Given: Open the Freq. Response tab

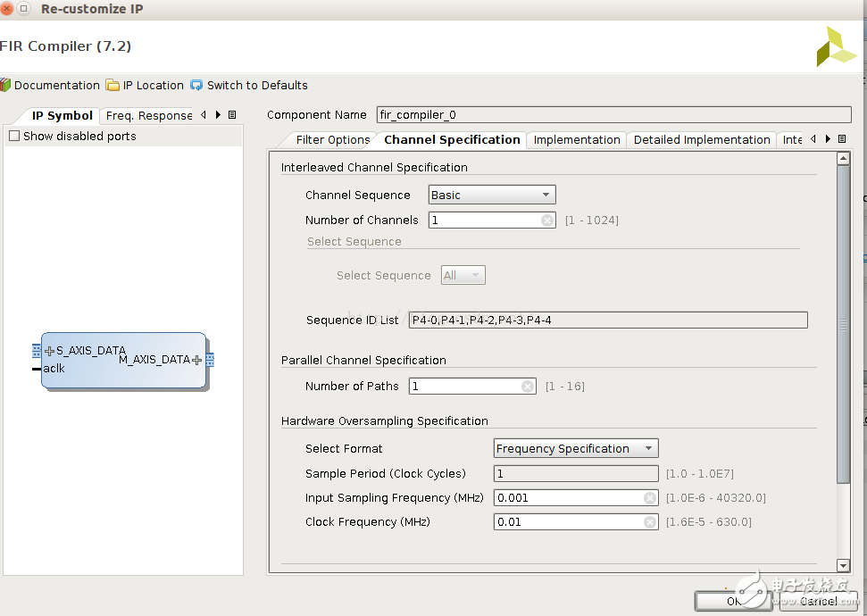Looking at the screenshot, I should pyautogui.click(x=148, y=116).
